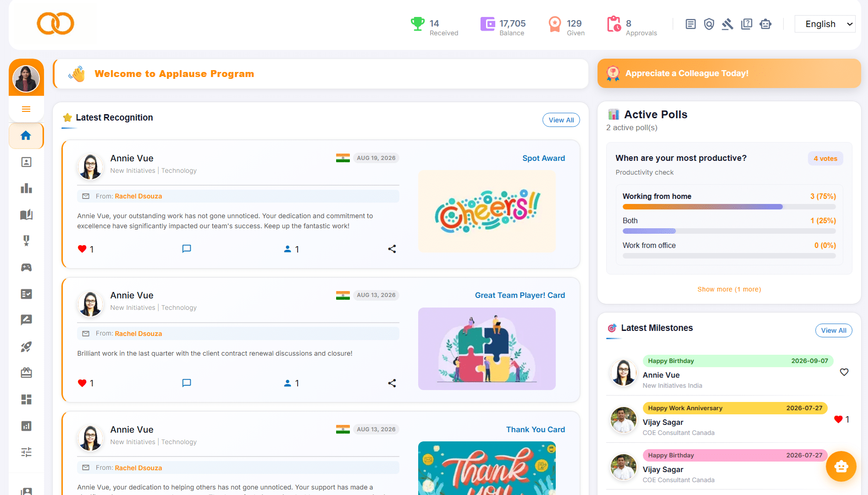Open the Thank You Card link
The width and height of the screenshot is (868, 495).
tap(536, 429)
